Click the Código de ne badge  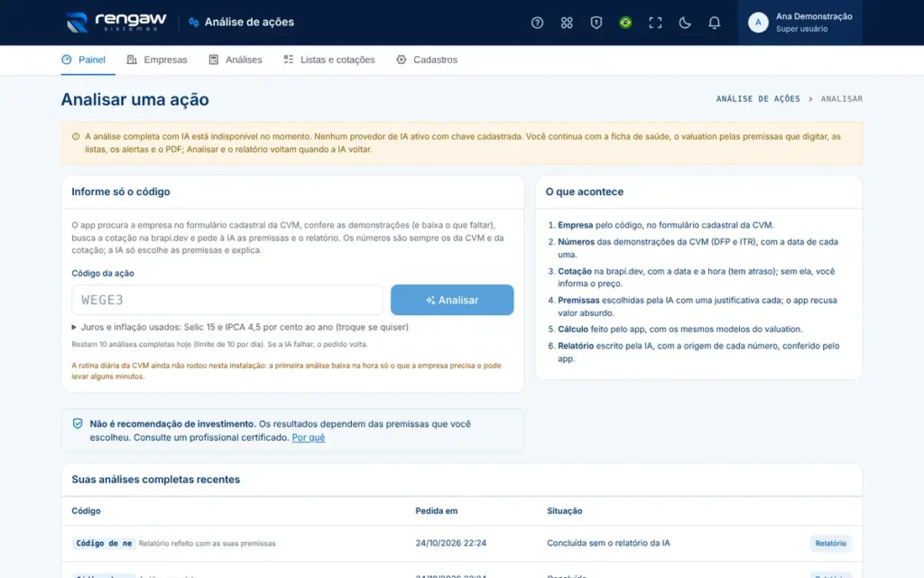point(104,543)
